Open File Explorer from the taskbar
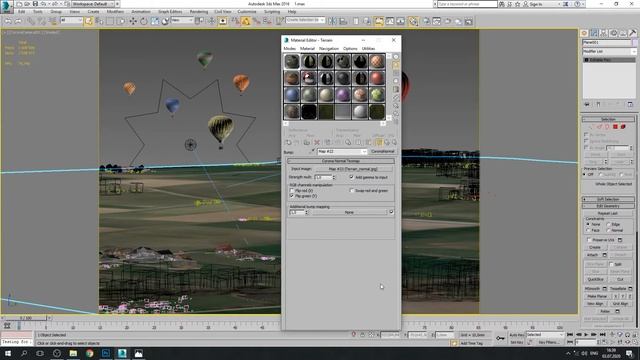The width and height of the screenshot is (640, 360). click(73, 353)
